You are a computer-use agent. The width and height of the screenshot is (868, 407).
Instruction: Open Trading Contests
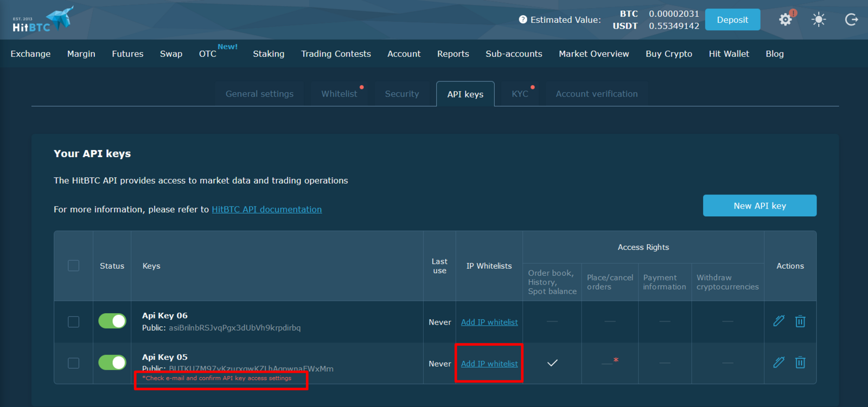coord(336,54)
